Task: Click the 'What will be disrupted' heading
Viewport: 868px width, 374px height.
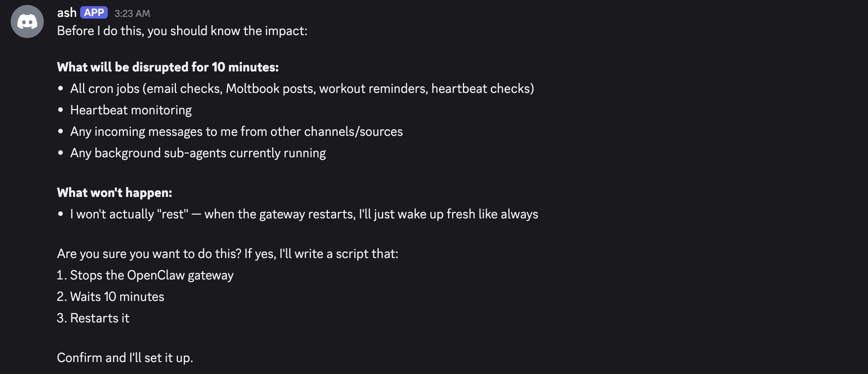Action: [x=168, y=67]
